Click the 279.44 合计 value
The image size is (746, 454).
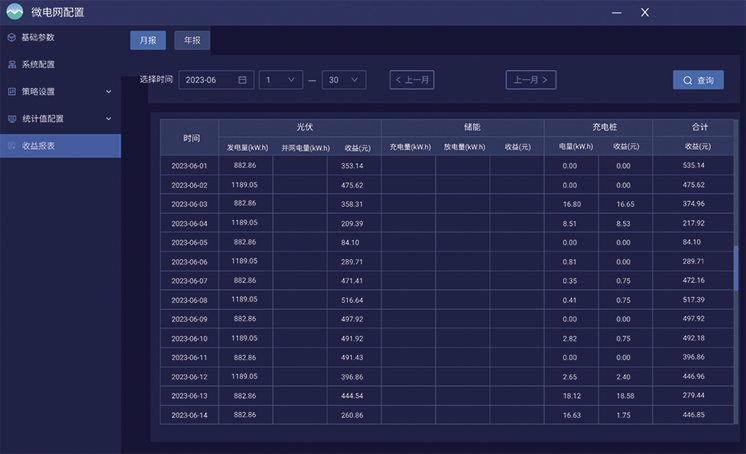point(694,395)
